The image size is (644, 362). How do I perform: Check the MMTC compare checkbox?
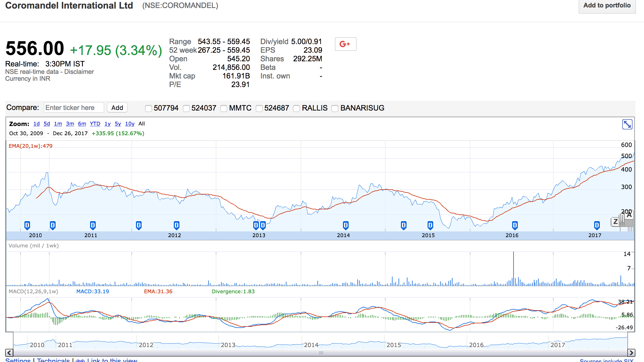(x=224, y=108)
